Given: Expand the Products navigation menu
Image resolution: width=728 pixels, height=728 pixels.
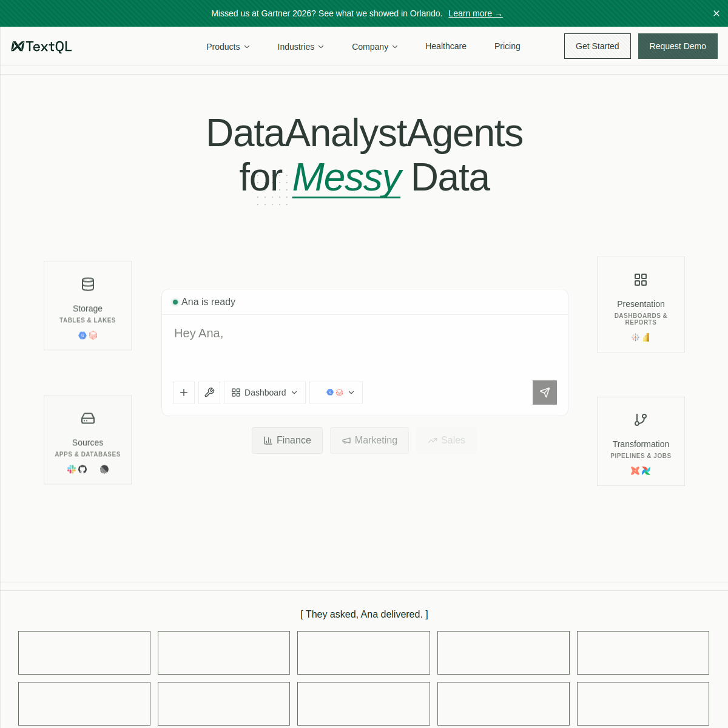Looking at the screenshot, I should [227, 46].
